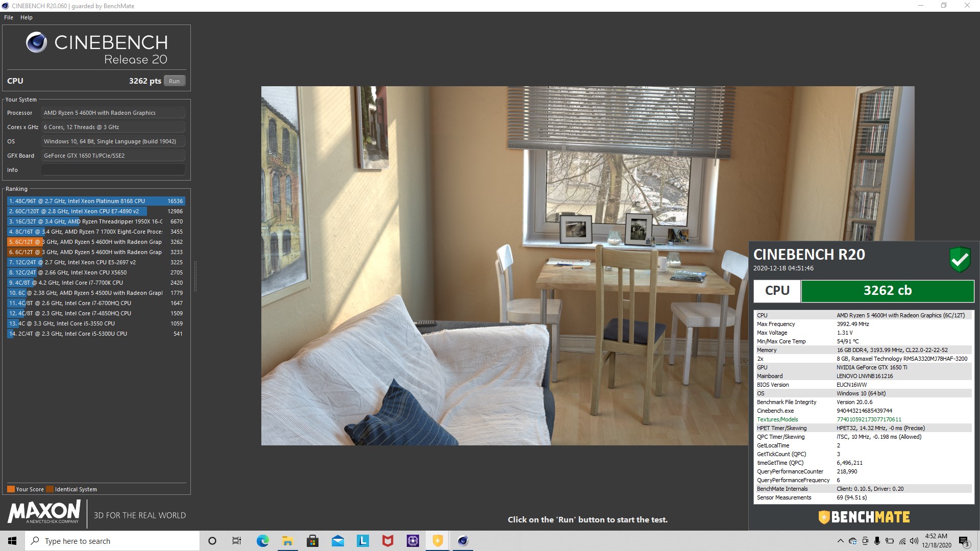Click the Min/Max Core Temp 54/91 °C value
The image size is (980, 551).
[x=847, y=341]
